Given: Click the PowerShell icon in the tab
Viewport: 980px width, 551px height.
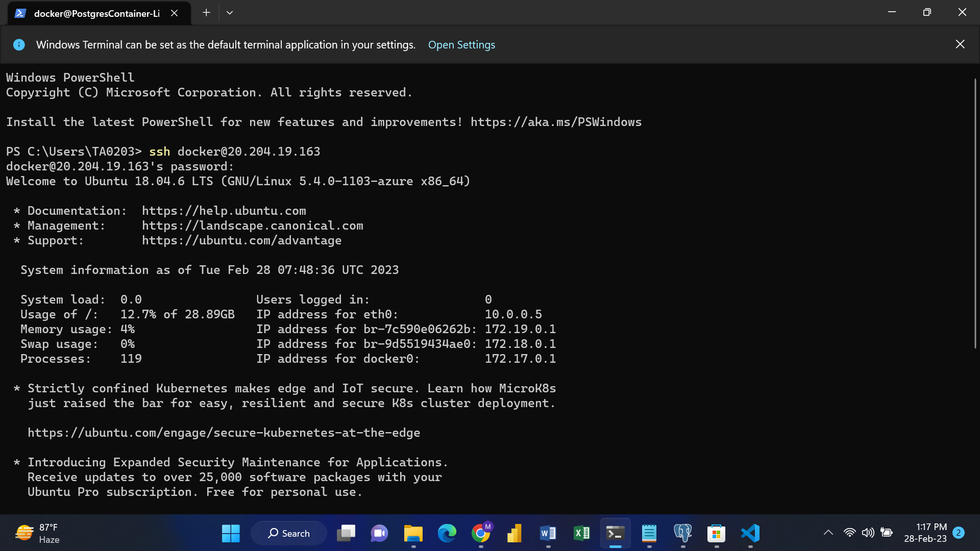Looking at the screenshot, I should tap(20, 13).
